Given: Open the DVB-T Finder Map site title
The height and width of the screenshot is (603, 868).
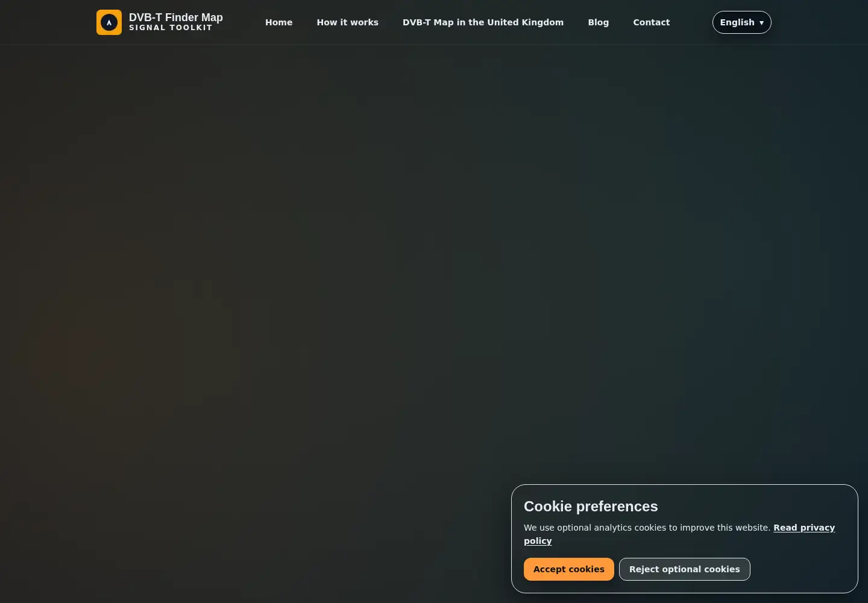Looking at the screenshot, I should [176, 17].
